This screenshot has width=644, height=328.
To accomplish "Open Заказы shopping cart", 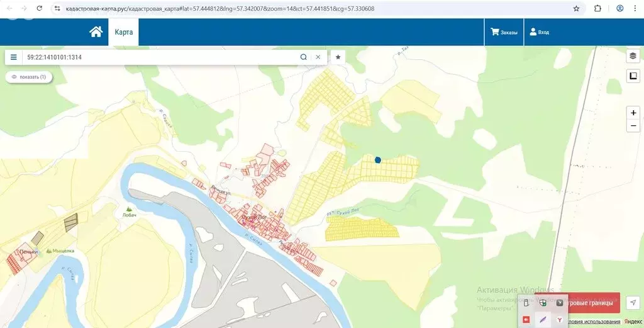I will [504, 32].
